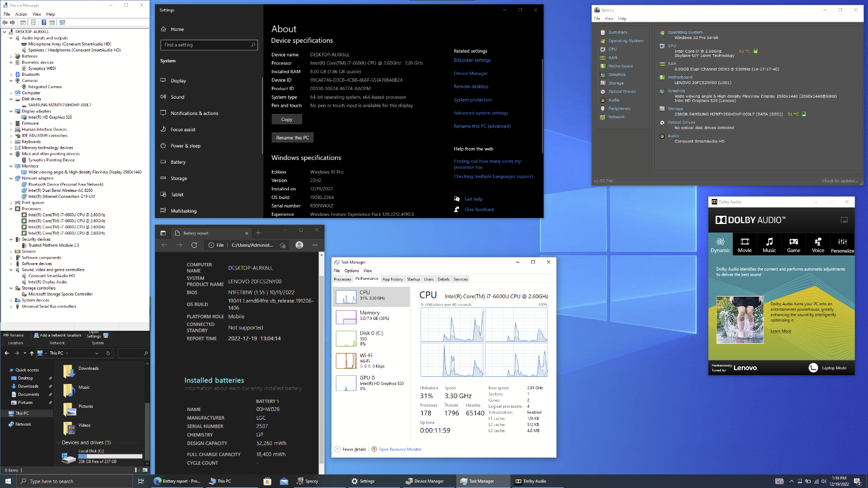Image resolution: width=868 pixels, height=488 pixels.
Task: Select Graphics in Speccy sidebar
Action: 617,75
